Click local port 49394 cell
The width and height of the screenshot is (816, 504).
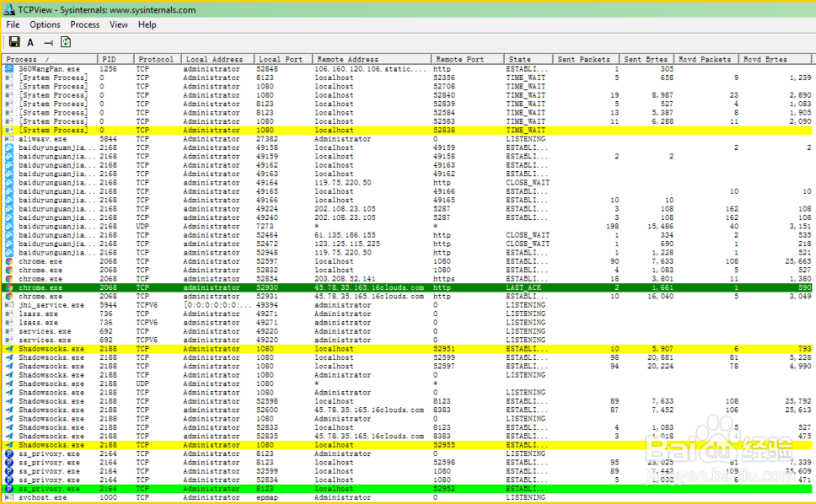pos(267,305)
